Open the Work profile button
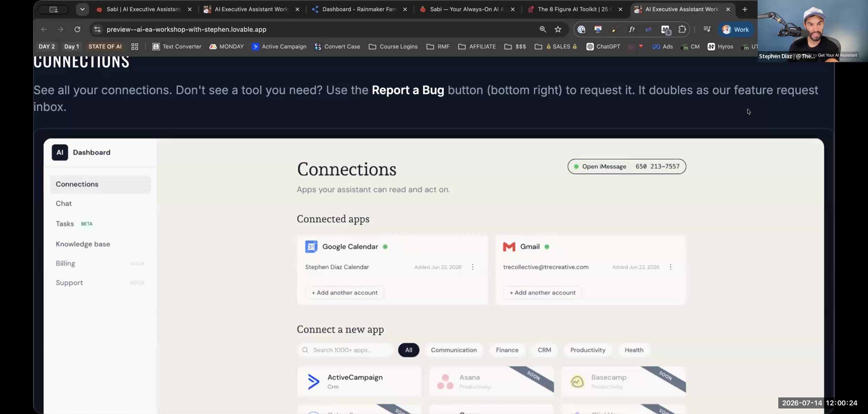This screenshot has height=414, width=868. point(736,29)
